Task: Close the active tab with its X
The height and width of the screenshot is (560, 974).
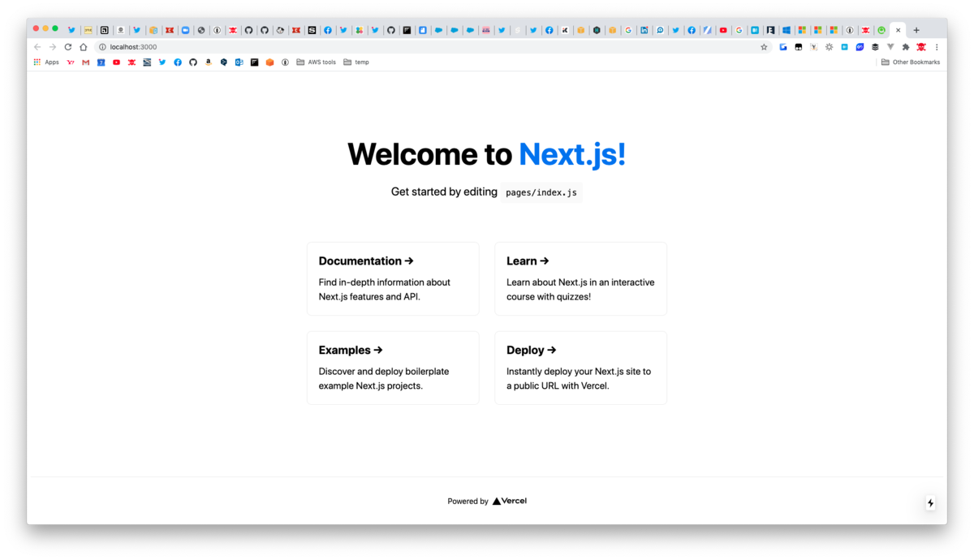Action: click(x=898, y=30)
